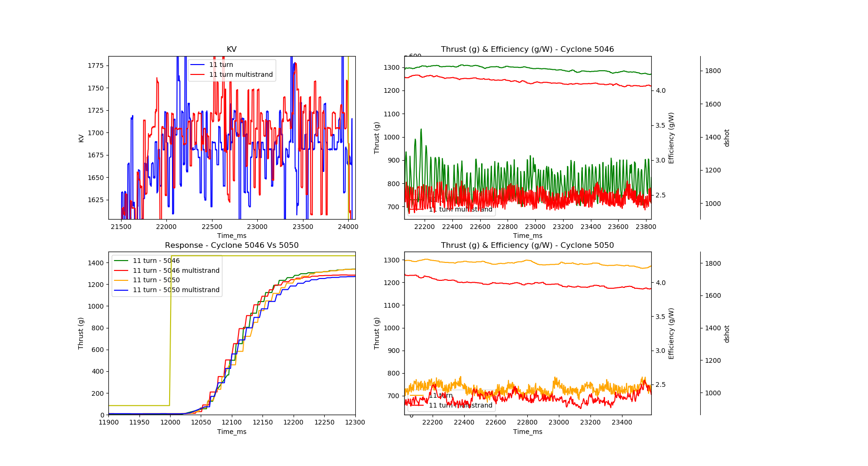The height and width of the screenshot is (466, 868).
Task: Click the "1800" dshot tick beside Cyclone 5046 plot
Action: (x=713, y=71)
